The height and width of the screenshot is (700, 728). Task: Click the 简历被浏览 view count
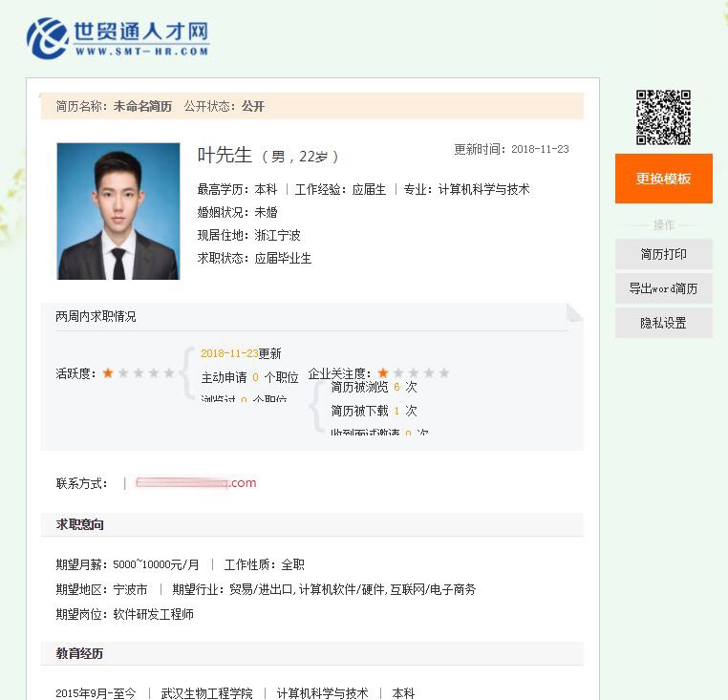pyautogui.click(x=396, y=388)
